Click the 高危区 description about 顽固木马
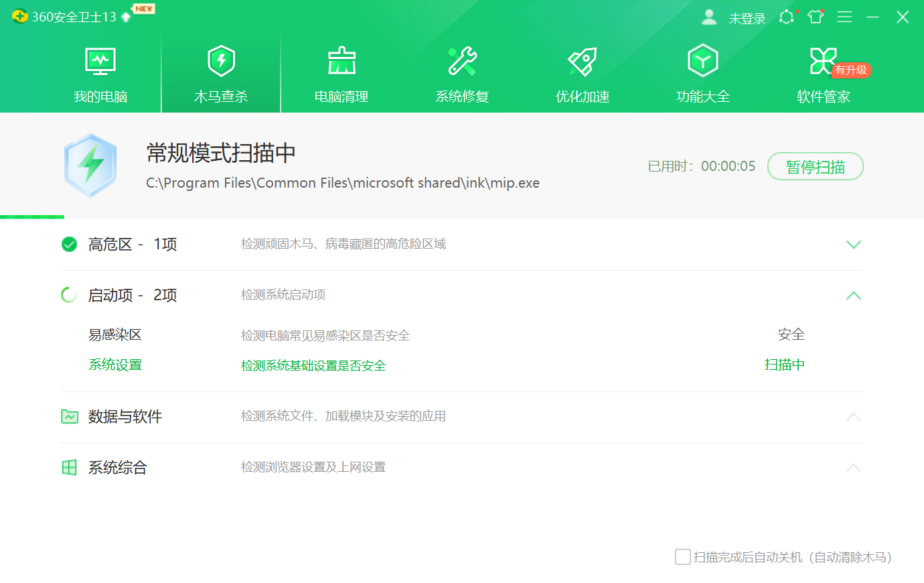This screenshot has height=583, width=924. (343, 244)
